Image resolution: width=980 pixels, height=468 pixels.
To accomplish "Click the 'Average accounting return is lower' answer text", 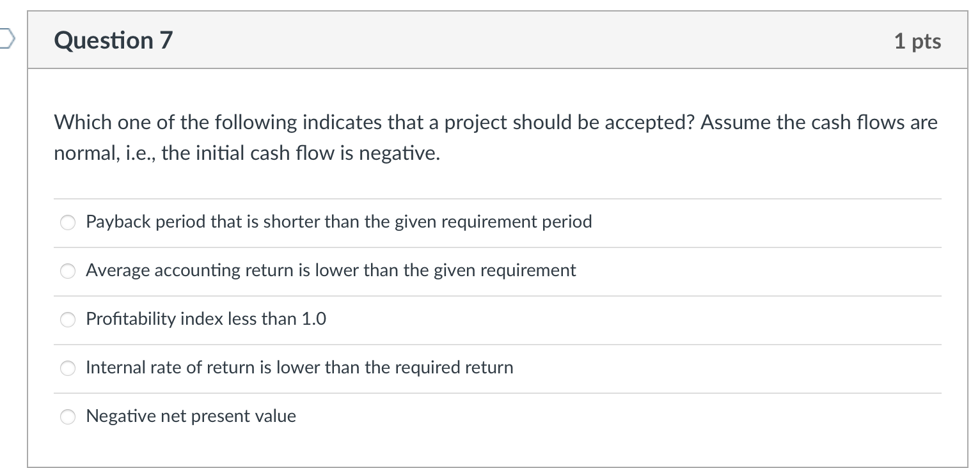I will click(331, 270).
